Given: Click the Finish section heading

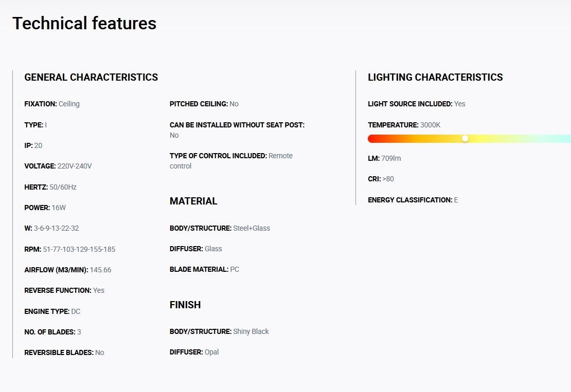Looking at the screenshot, I should [185, 305].
